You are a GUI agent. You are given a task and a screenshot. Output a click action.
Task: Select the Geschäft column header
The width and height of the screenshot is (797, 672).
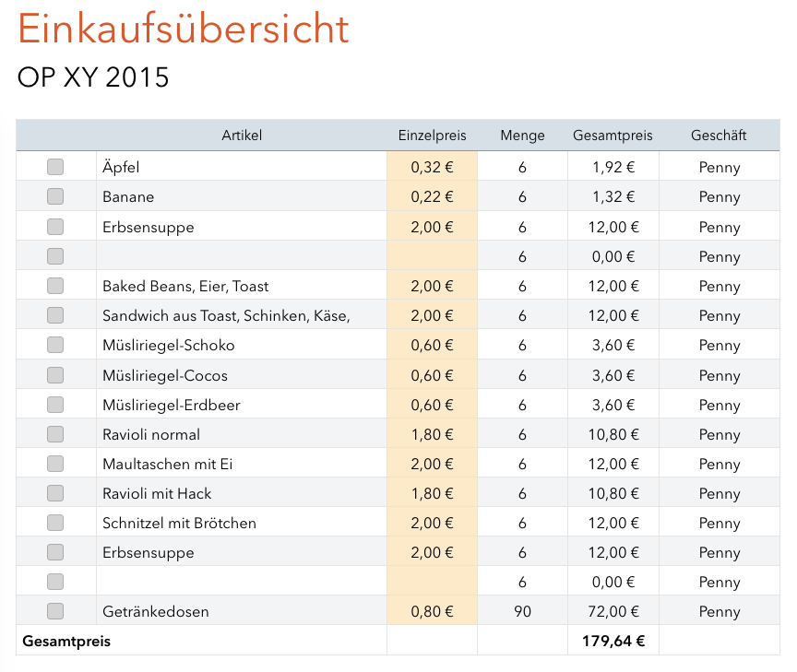tap(719, 136)
